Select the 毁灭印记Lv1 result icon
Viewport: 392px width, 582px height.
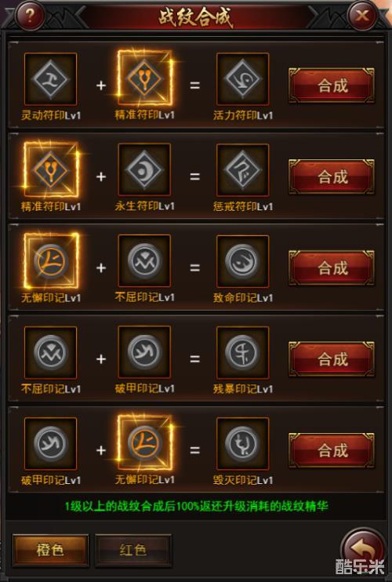pos(242,443)
